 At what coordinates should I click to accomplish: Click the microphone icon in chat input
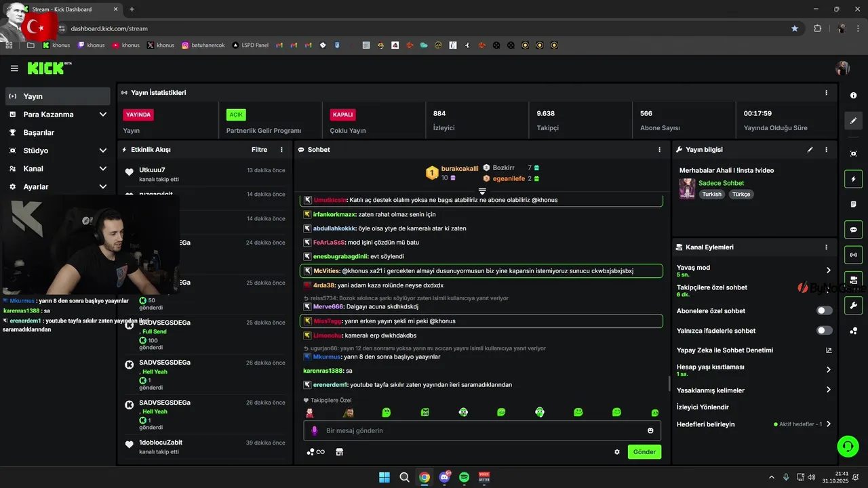pyautogui.click(x=314, y=430)
